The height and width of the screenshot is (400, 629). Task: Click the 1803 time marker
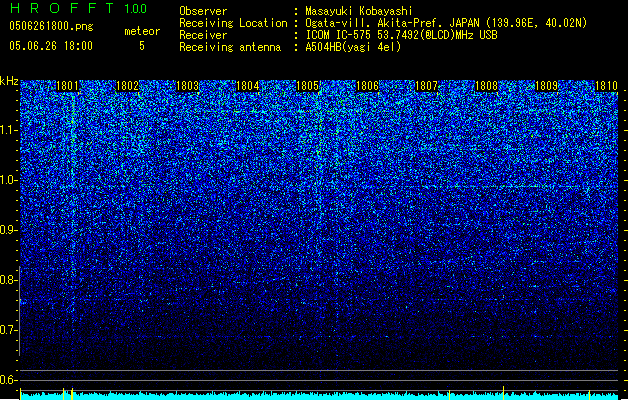click(187, 86)
